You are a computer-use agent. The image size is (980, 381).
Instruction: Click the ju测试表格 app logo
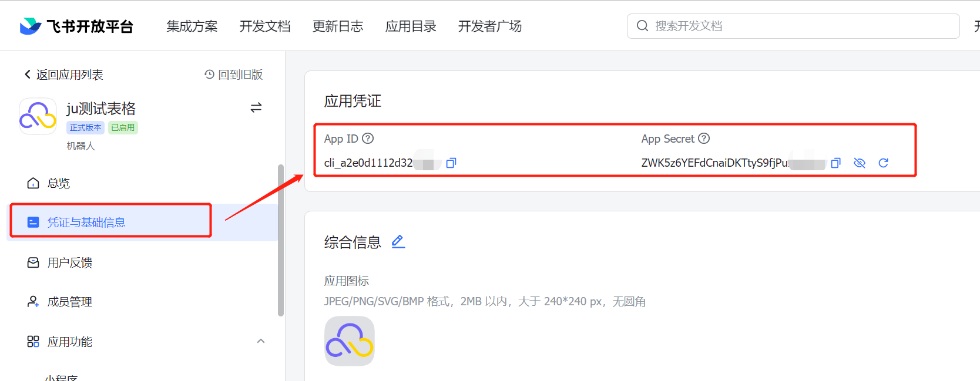[x=38, y=116]
